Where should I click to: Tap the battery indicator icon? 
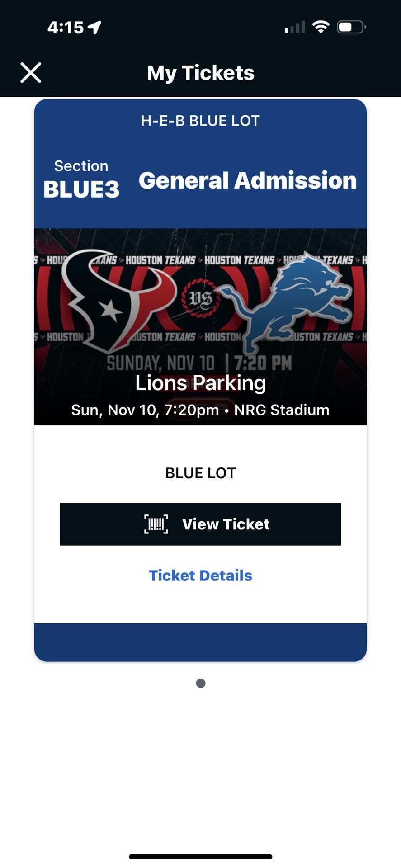(351, 27)
